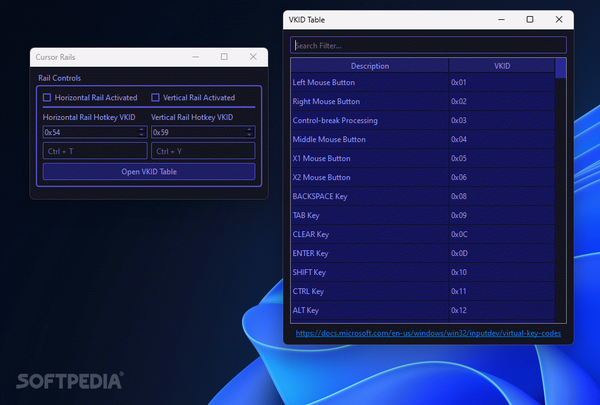Click the 0x01 VKID cell
600x405 pixels.
click(x=502, y=82)
